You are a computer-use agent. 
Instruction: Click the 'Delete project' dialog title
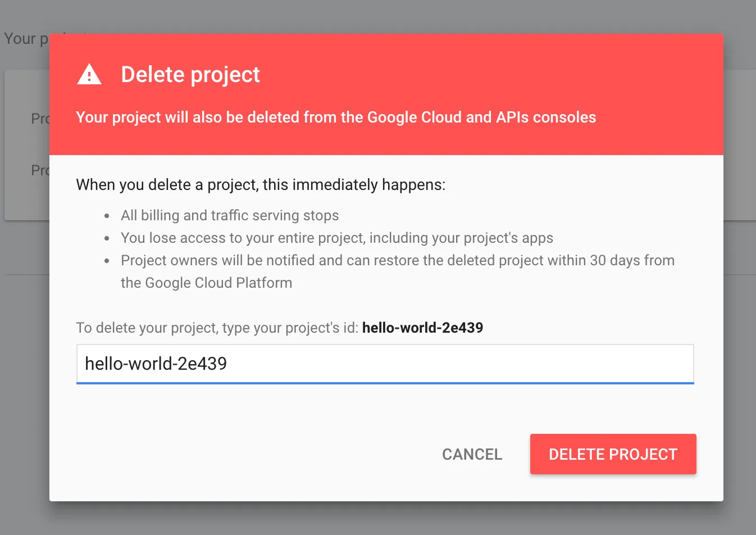[190, 74]
